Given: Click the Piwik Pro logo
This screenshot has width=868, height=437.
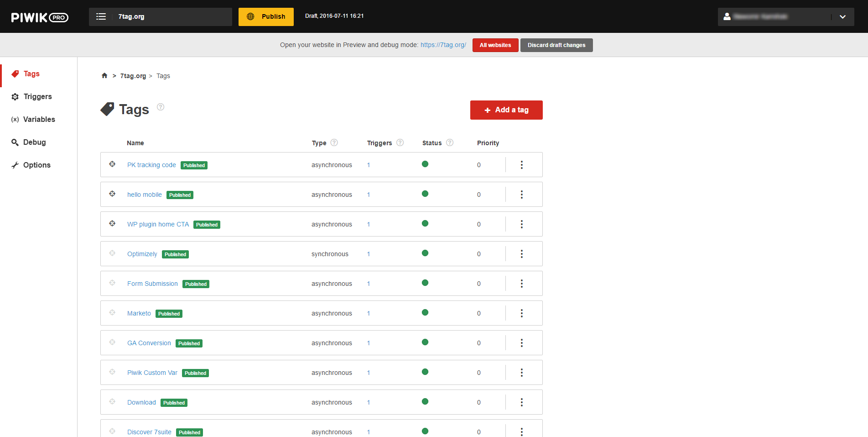Looking at the screenshot, I should (x=40, y=16).
